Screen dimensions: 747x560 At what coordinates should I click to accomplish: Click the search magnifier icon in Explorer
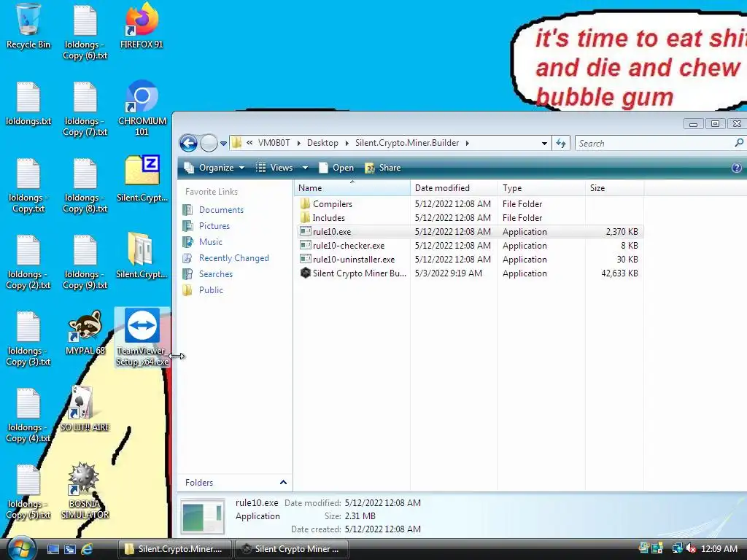pos(739,143)
